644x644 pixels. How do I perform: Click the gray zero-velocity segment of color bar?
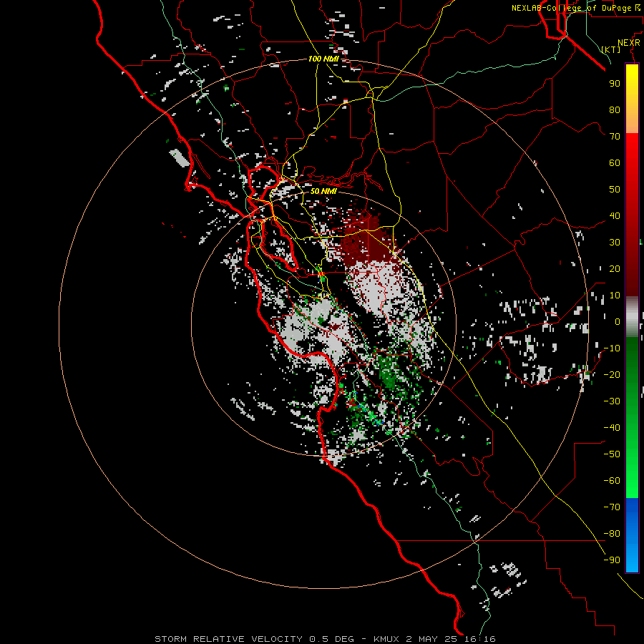[632, 317]
